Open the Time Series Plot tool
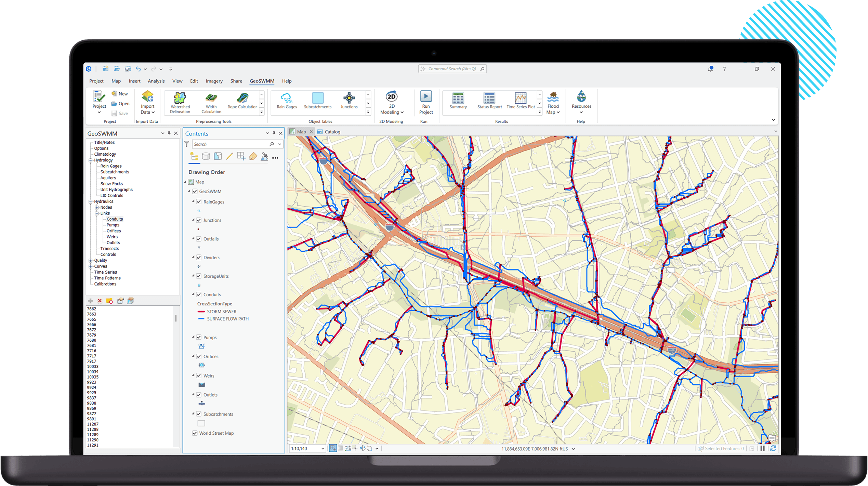Screen dimensions: 868x486 [520, 102]
